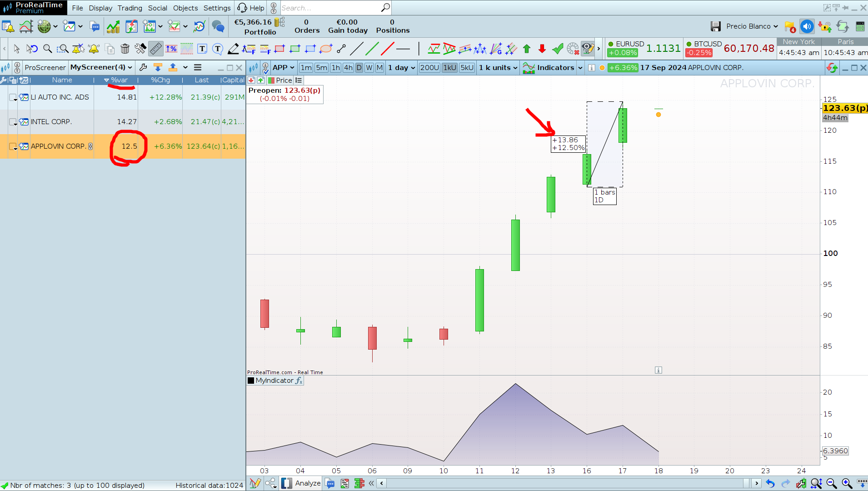Toggle the 1h timeframe button

point(336,68)
